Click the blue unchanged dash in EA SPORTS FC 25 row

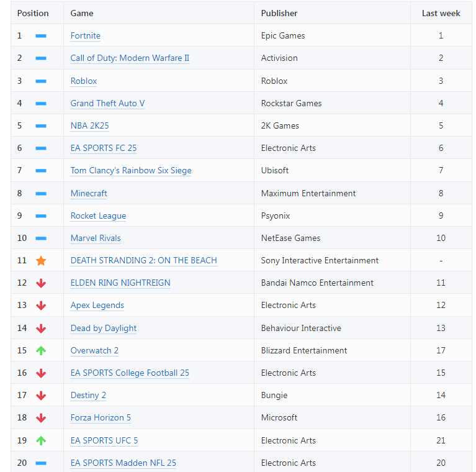tap(41, 148)
